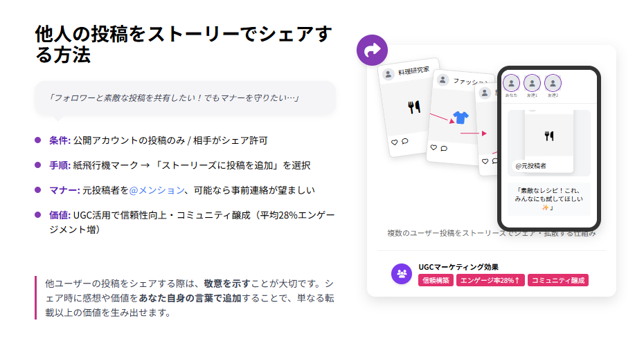
Task: Click the blue t-shirt icon
Action: point(460,117)
